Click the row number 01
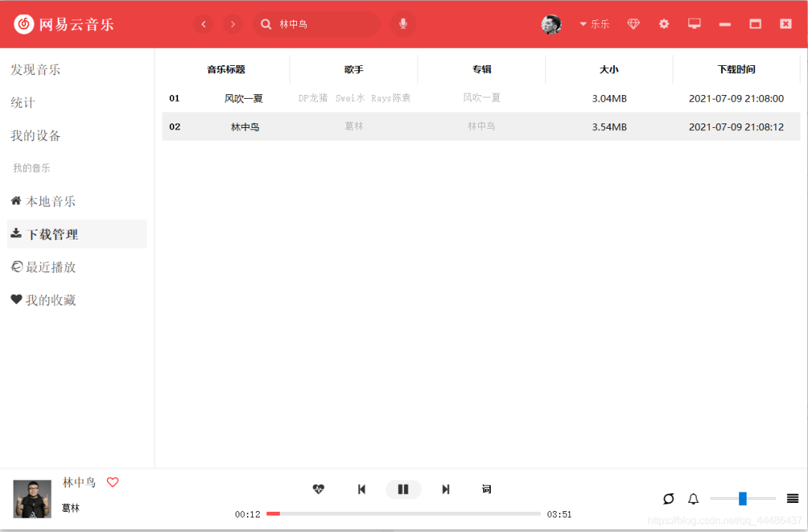808x532 pixels. [174, 98]
